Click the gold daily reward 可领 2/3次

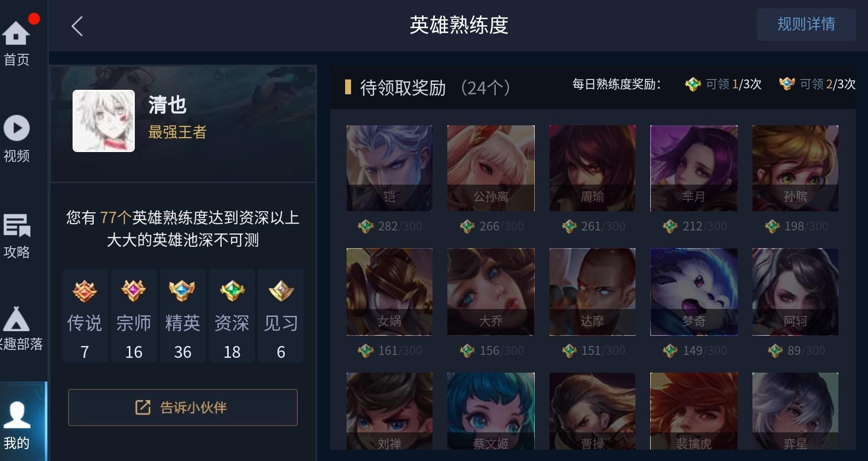coord(817,84)
